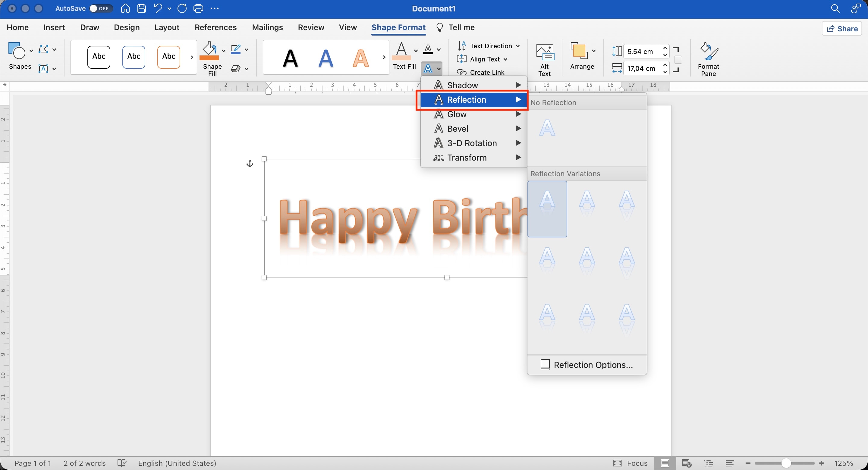Adjust the zoom slider handle
The height and width of the screenshot is (470, 868).
(x=786, y=463)
